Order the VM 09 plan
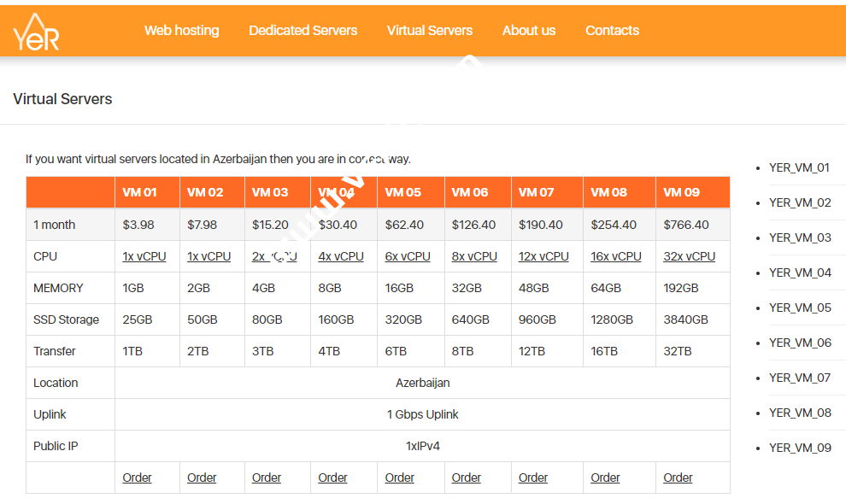 pyautogui.click(x=678, y=477)
